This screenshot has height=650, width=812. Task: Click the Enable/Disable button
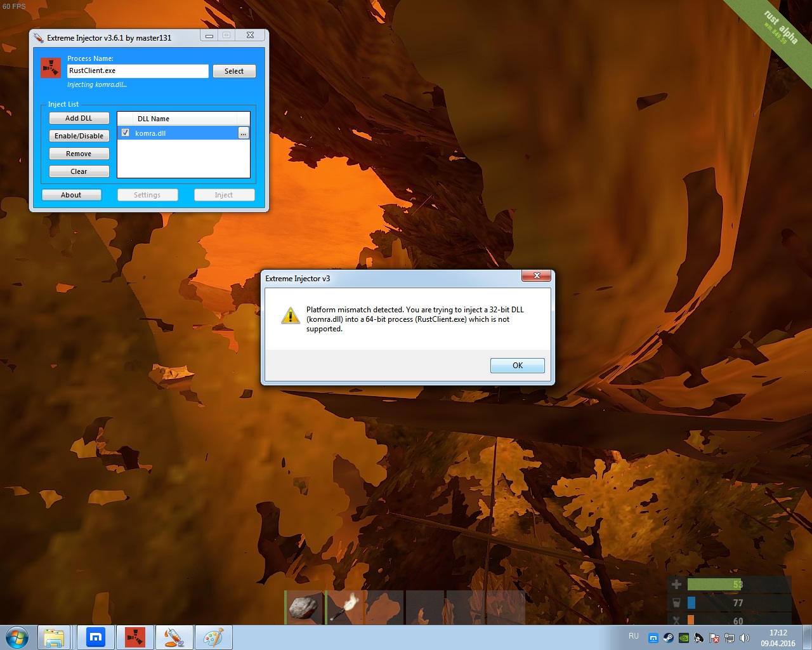79,136
